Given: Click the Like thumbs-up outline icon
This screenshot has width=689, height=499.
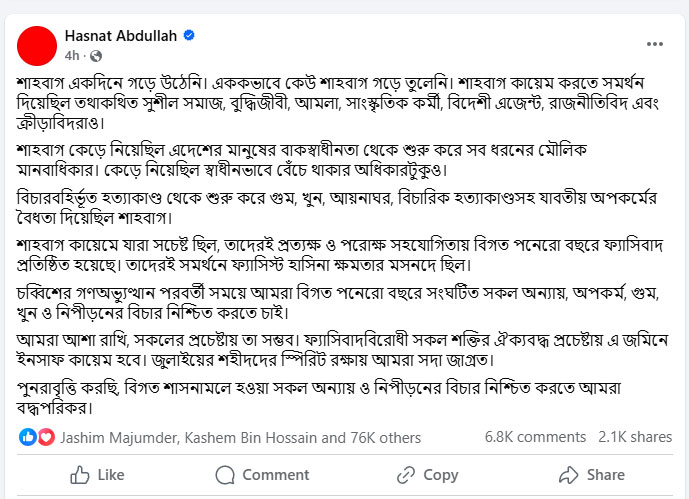Looking at the screenshot, I should (80, 475).
